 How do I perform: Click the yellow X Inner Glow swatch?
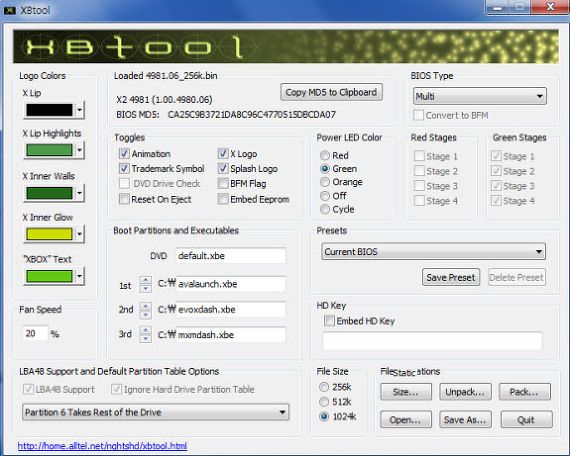coord(49,234)
